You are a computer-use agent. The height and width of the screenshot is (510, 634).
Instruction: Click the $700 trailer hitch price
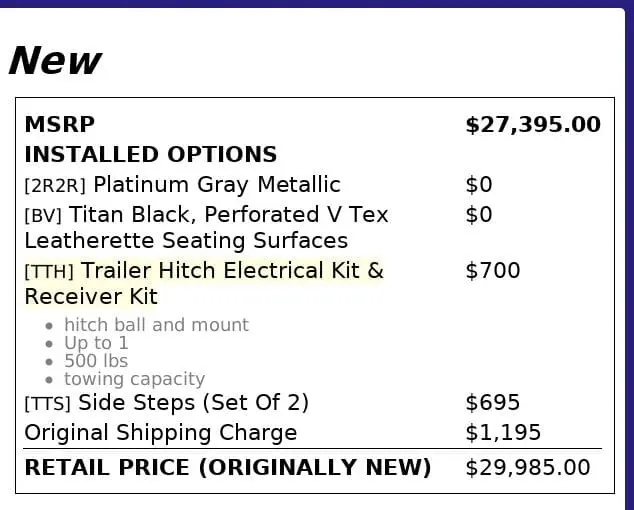click(x=493, y=271)
